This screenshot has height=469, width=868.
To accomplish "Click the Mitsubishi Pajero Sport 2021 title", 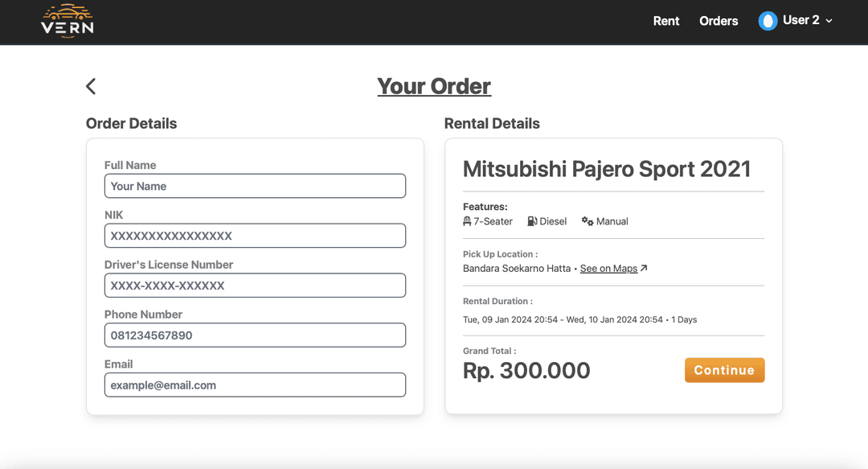I will tap(607, 169).
